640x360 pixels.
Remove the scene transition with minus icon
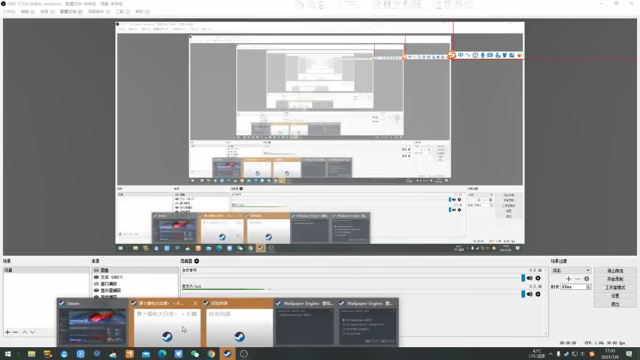click(x=578, y=279)
